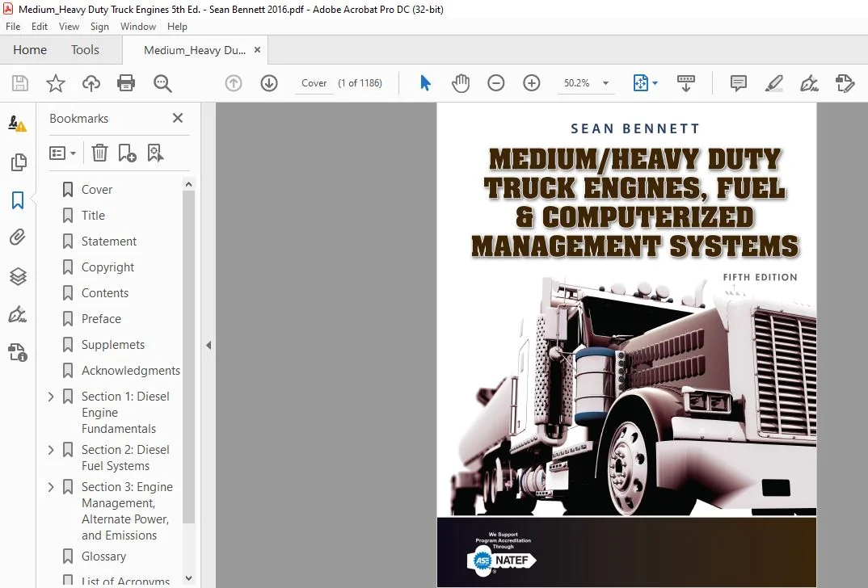Open Layers panel in sidebar
The height and width of the screenshot is (588, 868).
pyautogui.click(x=18, y=276)
